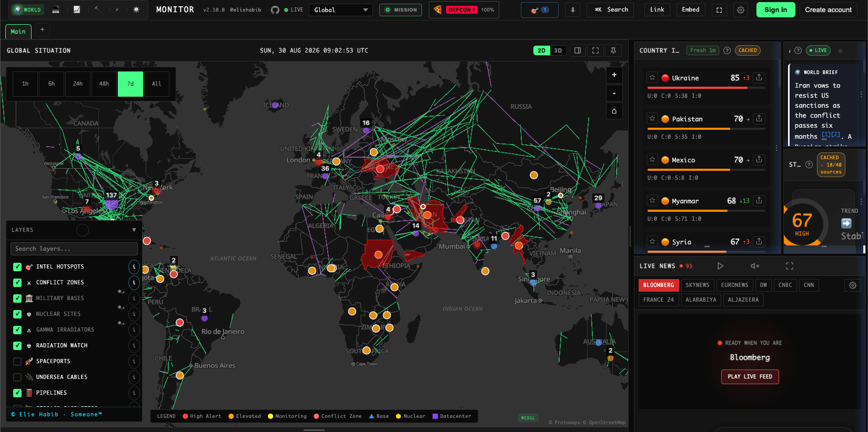Screen dimensions: 868x432
Task: Switch to the finance variant chart icon
Action: [77, 10]
